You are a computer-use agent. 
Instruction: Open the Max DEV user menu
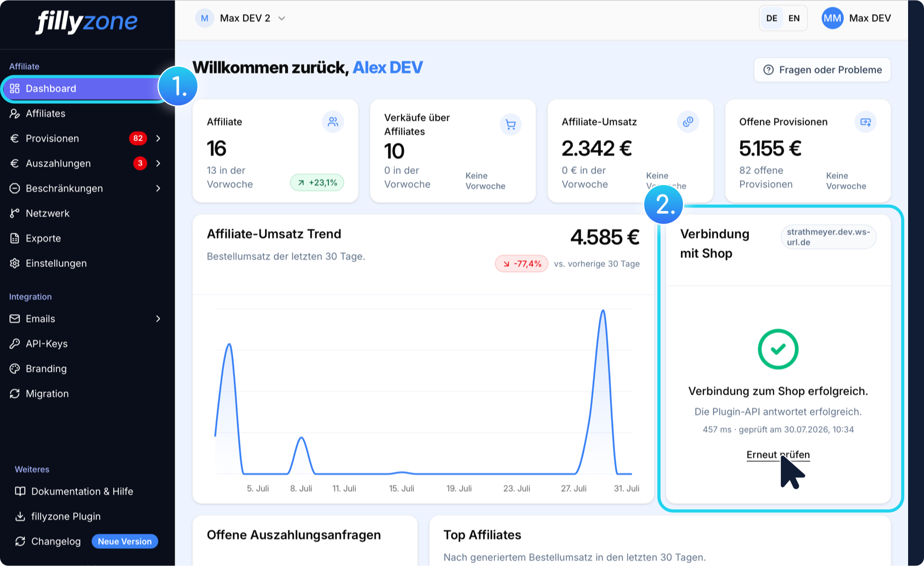coord(856,18)
